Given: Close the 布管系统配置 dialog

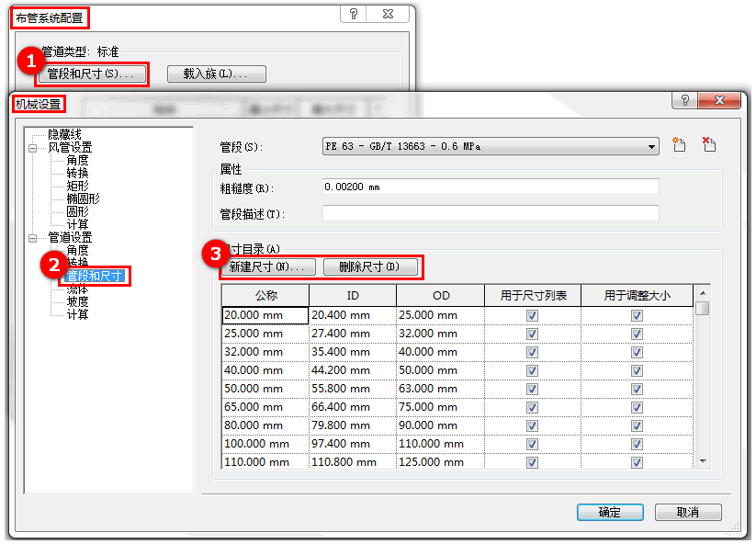Looking at the screenshot, I should (x=388, y=14).
